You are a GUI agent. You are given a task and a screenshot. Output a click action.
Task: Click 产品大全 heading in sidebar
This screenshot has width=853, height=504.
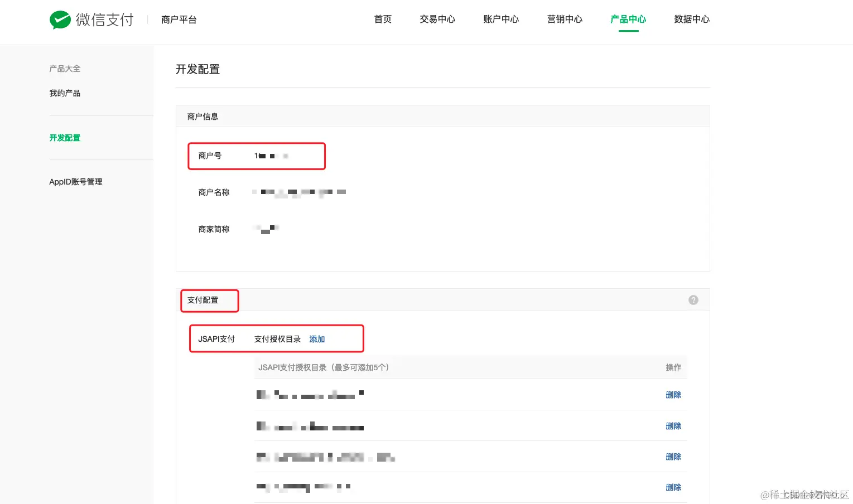click(x=65, y=68)
